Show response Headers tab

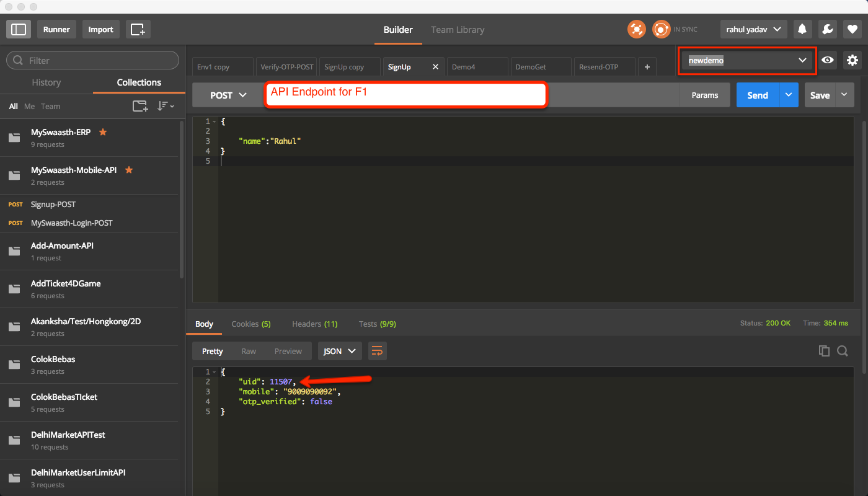pyautogui.click(x=315, y=324)
